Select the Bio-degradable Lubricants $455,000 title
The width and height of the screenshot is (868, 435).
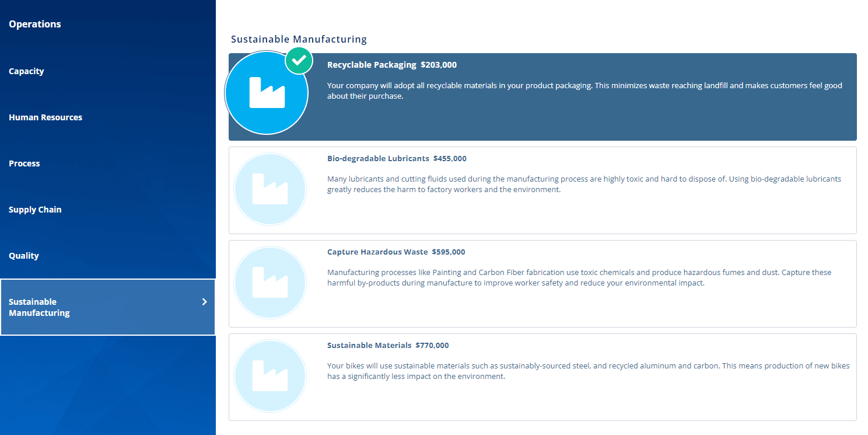(397, 158)
